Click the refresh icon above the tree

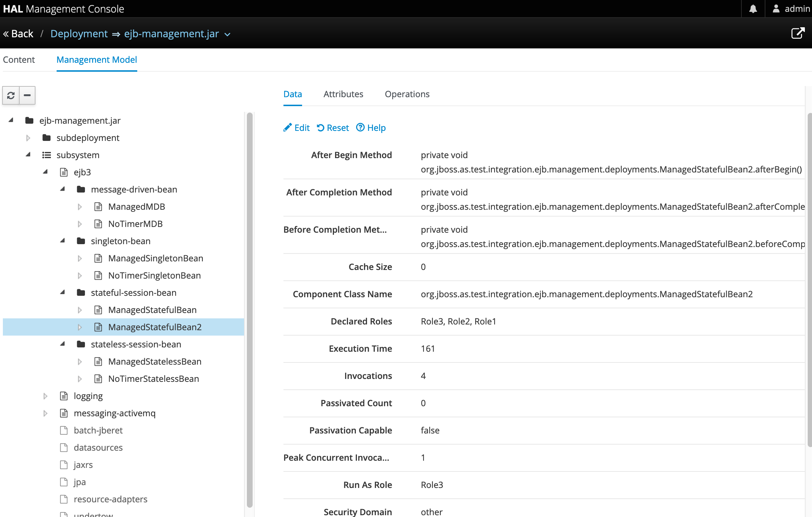coord(11,95)
